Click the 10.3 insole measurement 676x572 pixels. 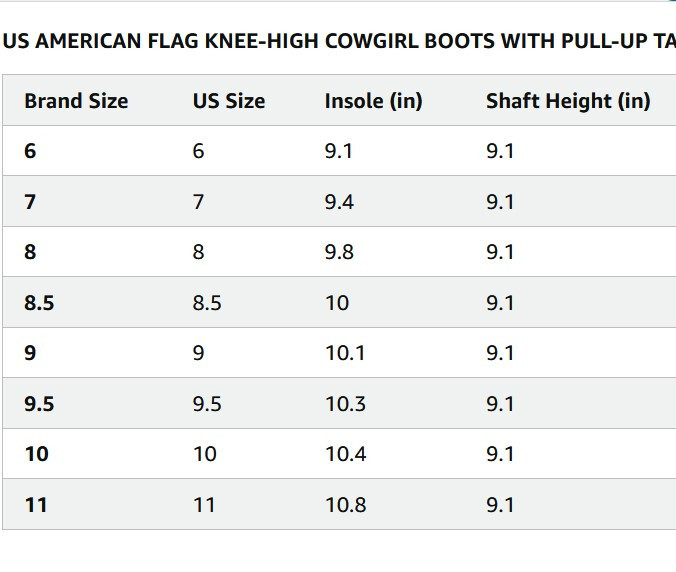[345, 404]
